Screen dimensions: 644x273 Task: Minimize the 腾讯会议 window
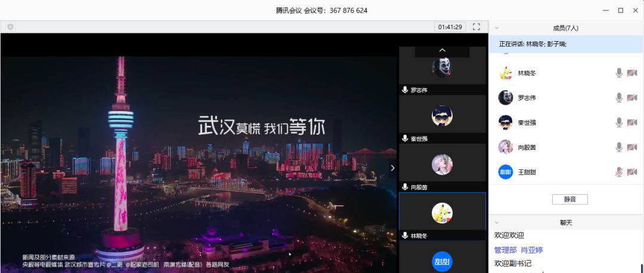point(606,11)
